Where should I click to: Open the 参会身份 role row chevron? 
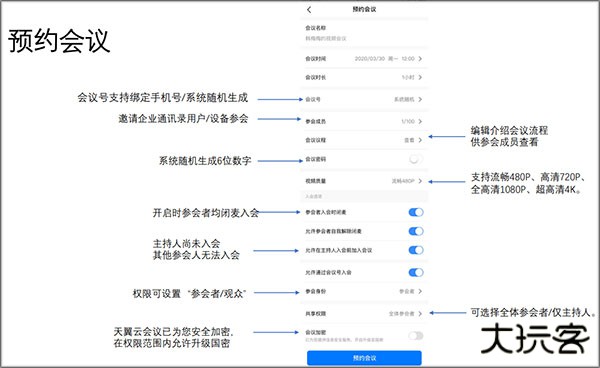[420, 291]
